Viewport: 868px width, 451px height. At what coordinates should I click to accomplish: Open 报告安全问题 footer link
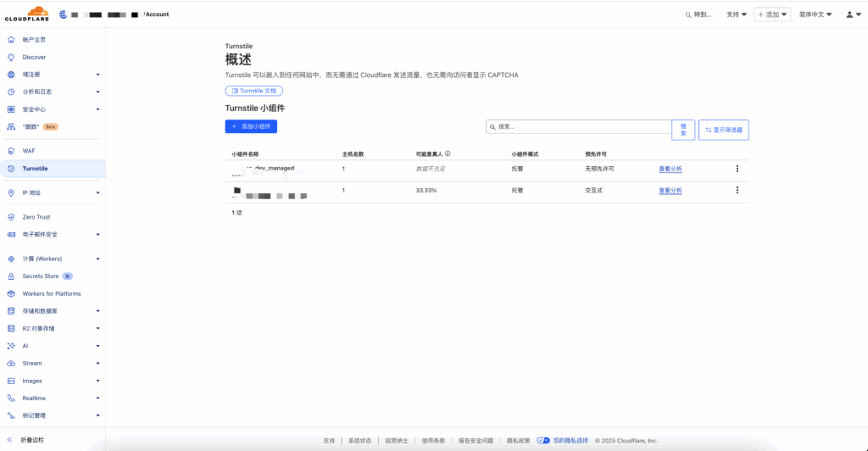[476, 441]
